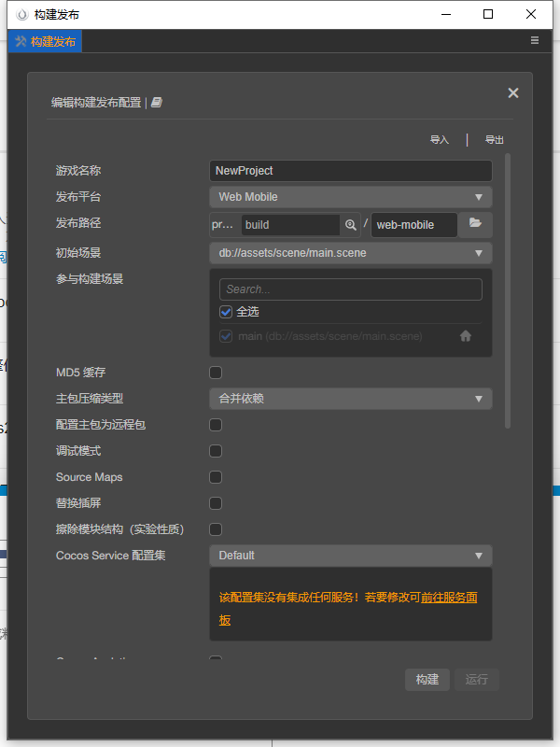Close the build configuration dialog with X
560x747 pixels.
512,92
